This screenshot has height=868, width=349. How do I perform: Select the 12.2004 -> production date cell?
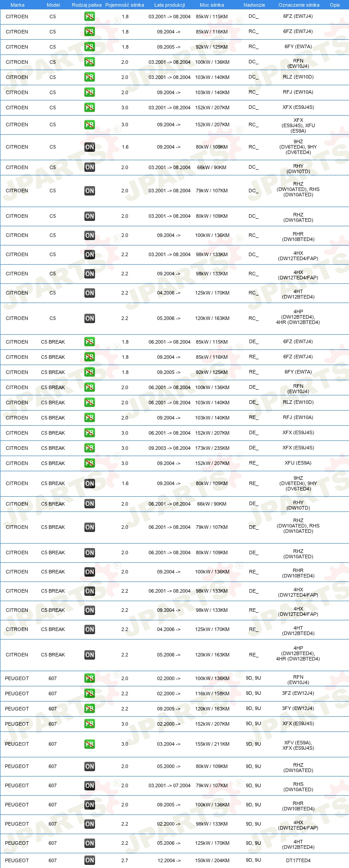[169, 860]
